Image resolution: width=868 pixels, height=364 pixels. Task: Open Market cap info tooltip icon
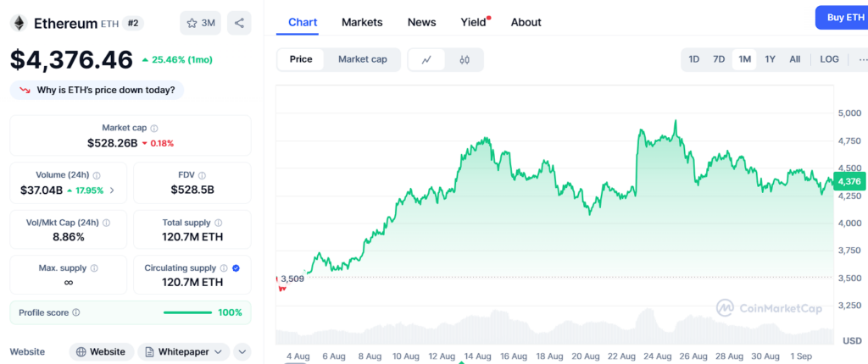click(154, 128)
